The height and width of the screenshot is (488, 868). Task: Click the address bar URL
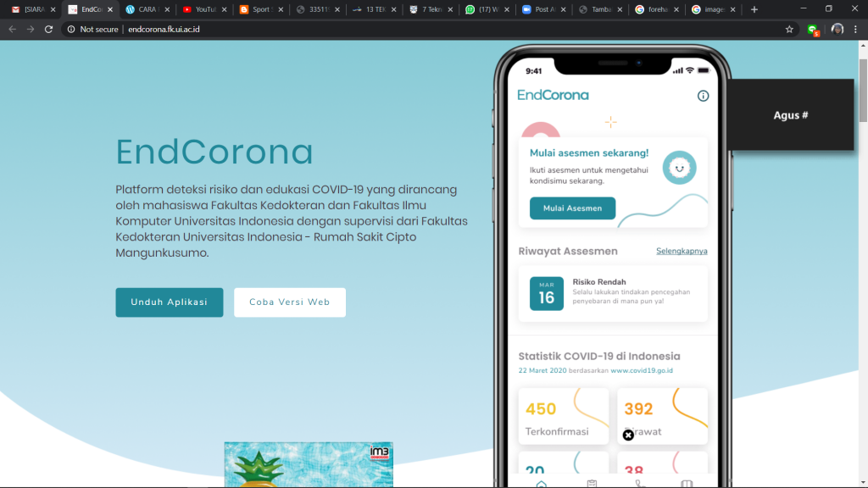[164, 30]
